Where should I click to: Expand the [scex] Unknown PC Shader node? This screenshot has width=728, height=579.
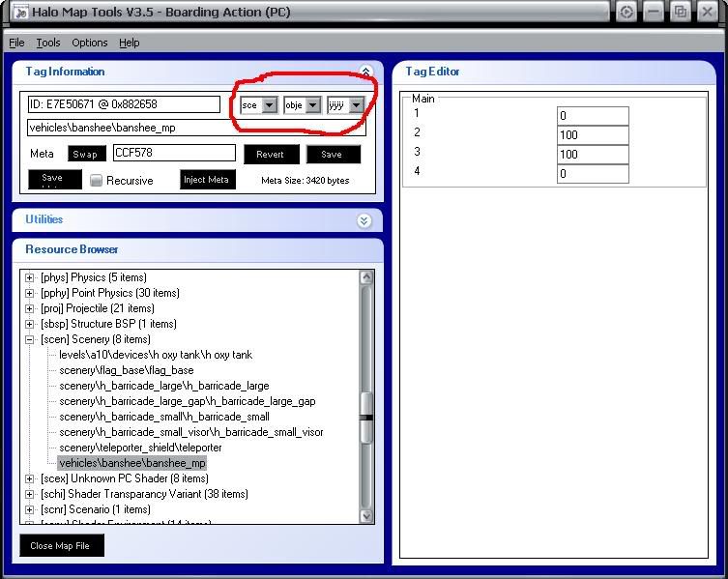click(x=29, y=478)
